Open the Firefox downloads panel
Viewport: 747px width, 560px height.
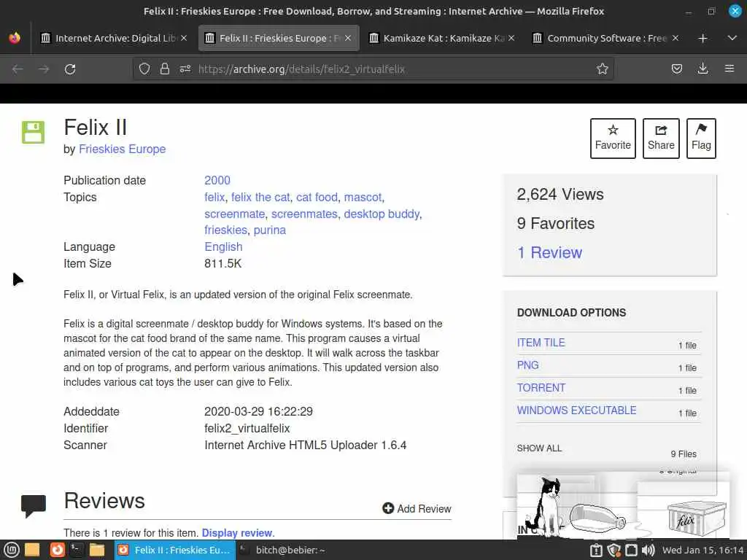pyautogui.click(x=703, y=69)
